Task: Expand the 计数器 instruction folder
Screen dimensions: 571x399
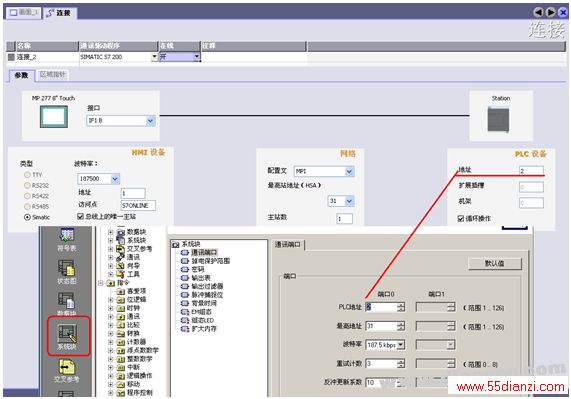Action: pos(110,342)
